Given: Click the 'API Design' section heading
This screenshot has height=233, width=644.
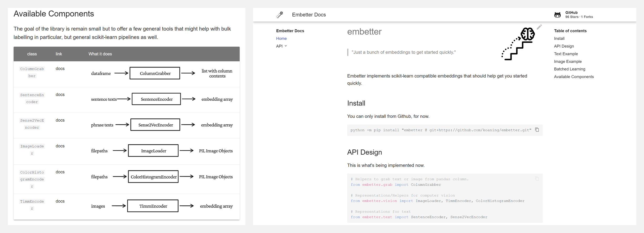Looking at the screenshot, I should tap(364, 152).
